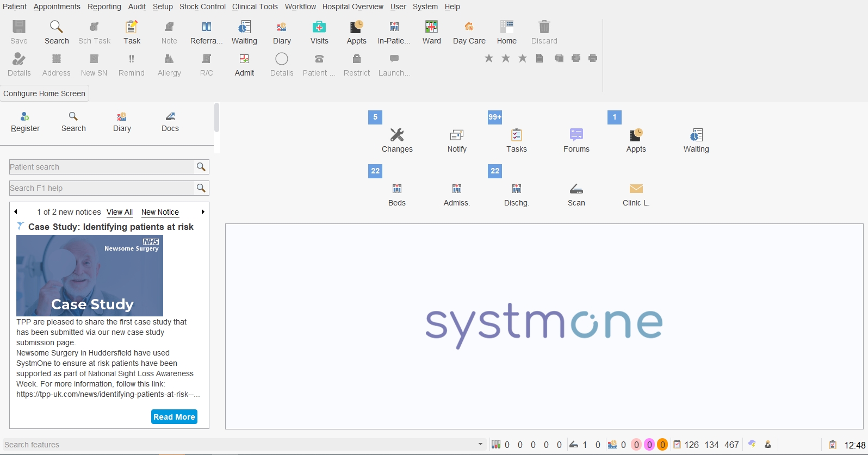This screenshot has width=868, height=455.
Task: Click the Configure Home Screen button
Action: [45, 94]
